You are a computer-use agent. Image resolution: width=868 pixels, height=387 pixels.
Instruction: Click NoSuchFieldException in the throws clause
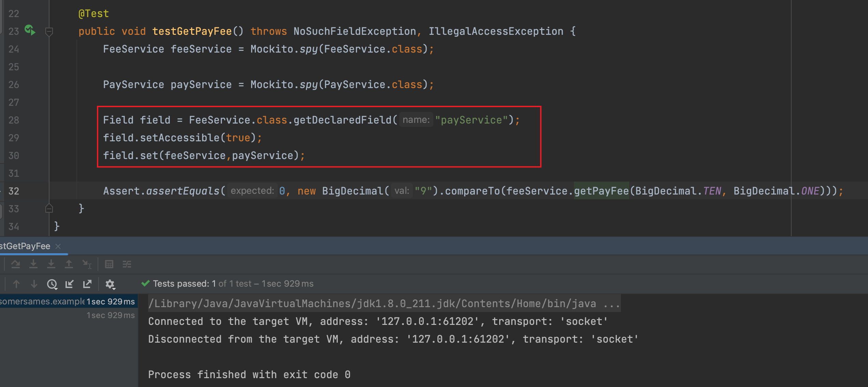click(x=355, y=31)
